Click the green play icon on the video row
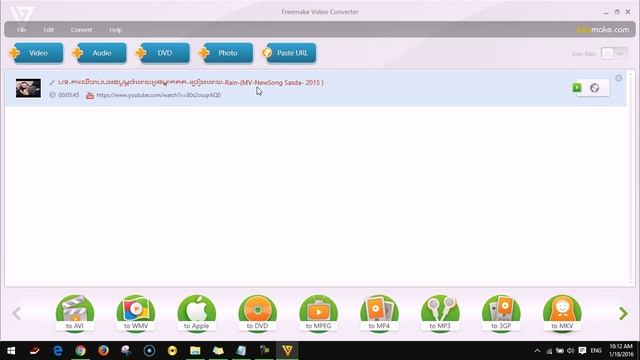The width and height of the screenshot is (640, 360). tap(577, 88)
